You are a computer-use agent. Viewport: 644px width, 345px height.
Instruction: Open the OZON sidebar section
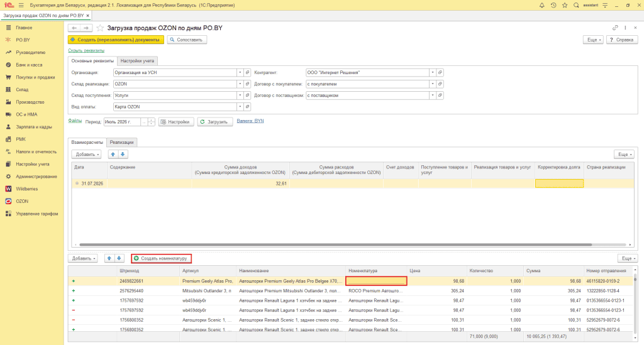tap(22, 201)
